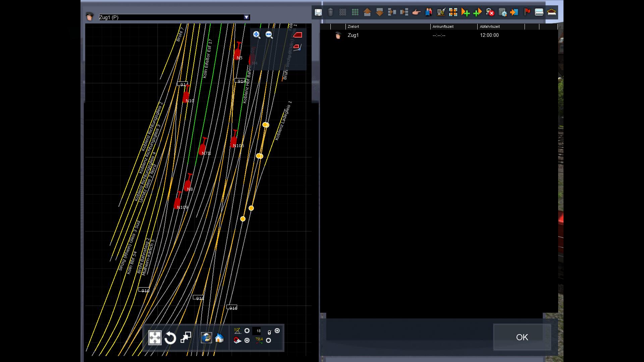
Task: Click the trash can delete icon
Action: click(330, 12)
